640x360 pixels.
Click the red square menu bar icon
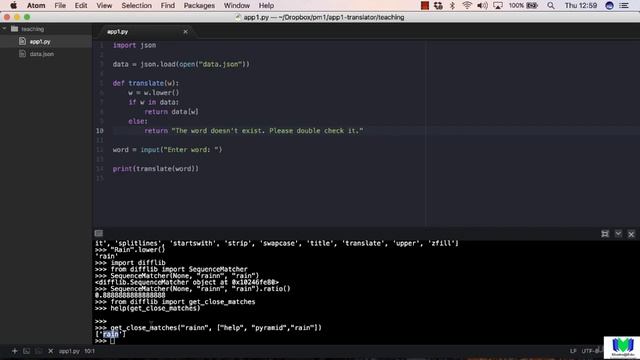[x=424, y=5]
